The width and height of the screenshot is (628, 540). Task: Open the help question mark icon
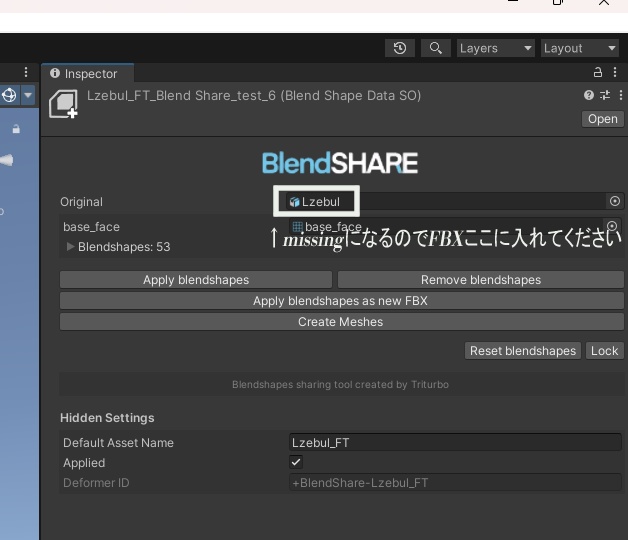coord(588,95)
